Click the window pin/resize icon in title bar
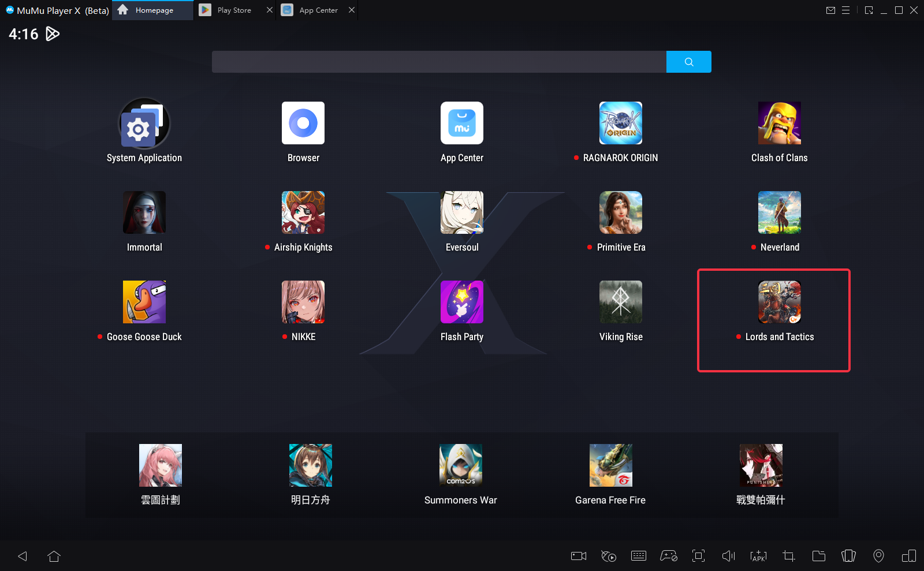This screenshot has width=924, height=571. pos(869,10)
